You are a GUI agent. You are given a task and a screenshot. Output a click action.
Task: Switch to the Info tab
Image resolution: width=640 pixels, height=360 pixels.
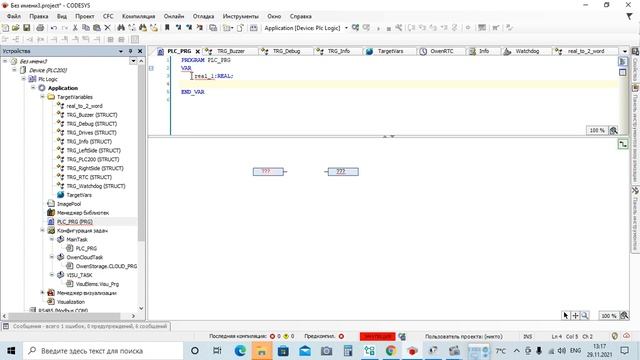tap(484, 51)
